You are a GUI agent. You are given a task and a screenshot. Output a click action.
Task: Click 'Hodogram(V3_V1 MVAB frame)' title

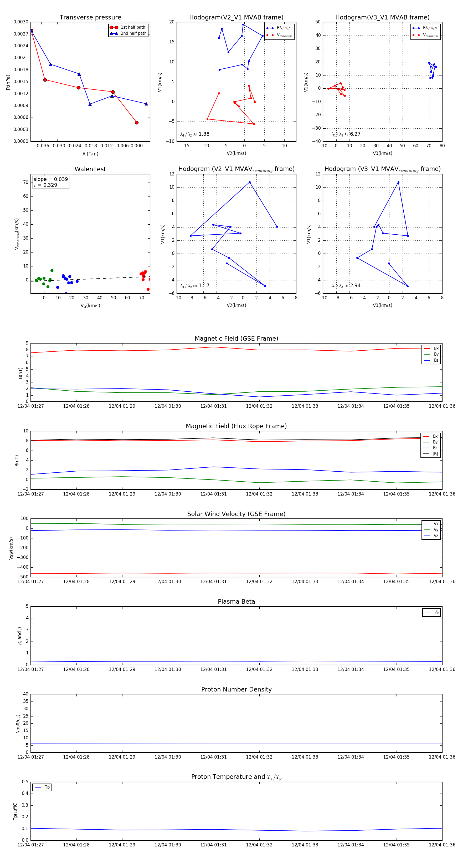click(x=382, y=18)
